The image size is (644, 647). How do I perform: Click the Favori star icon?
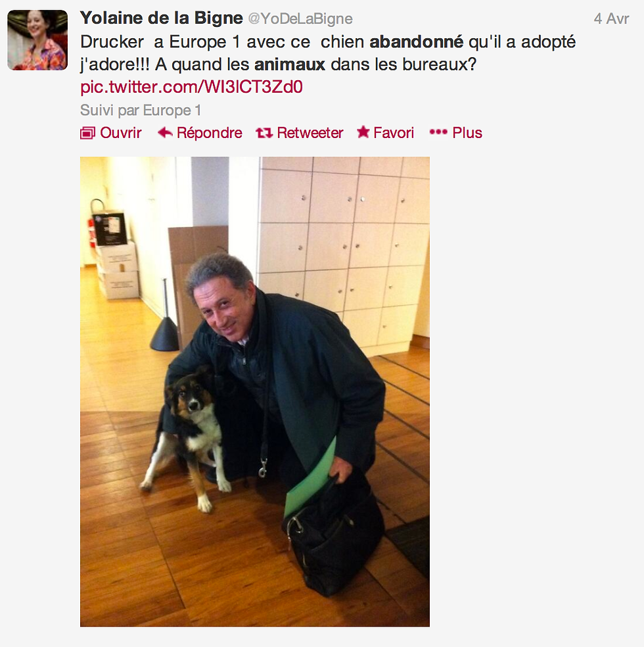(x=363, y=132)
